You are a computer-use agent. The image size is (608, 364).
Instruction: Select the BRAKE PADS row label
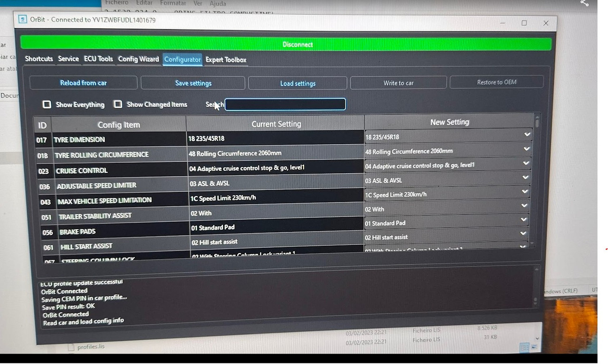(77, 232)
